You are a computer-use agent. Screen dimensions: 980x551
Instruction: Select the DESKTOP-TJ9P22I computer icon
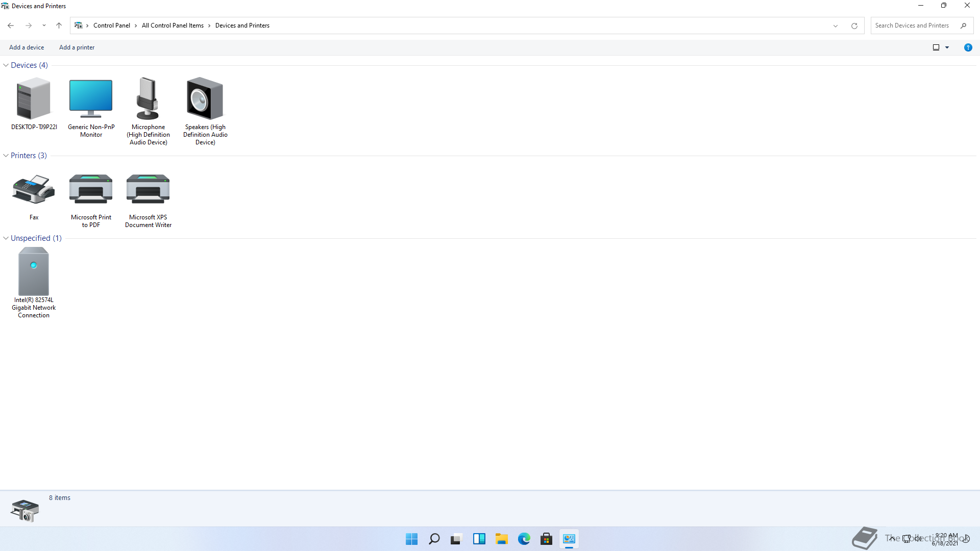coord(34,99)
